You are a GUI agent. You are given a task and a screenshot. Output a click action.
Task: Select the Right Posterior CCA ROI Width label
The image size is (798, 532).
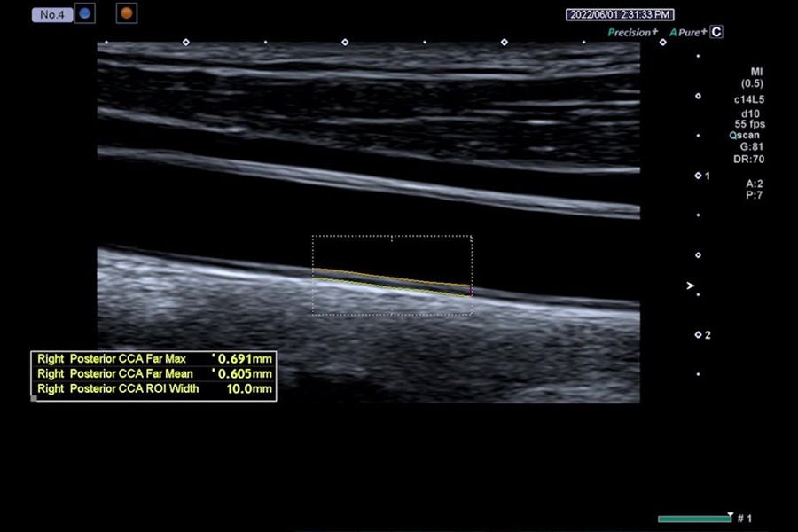tap(118, 389)
